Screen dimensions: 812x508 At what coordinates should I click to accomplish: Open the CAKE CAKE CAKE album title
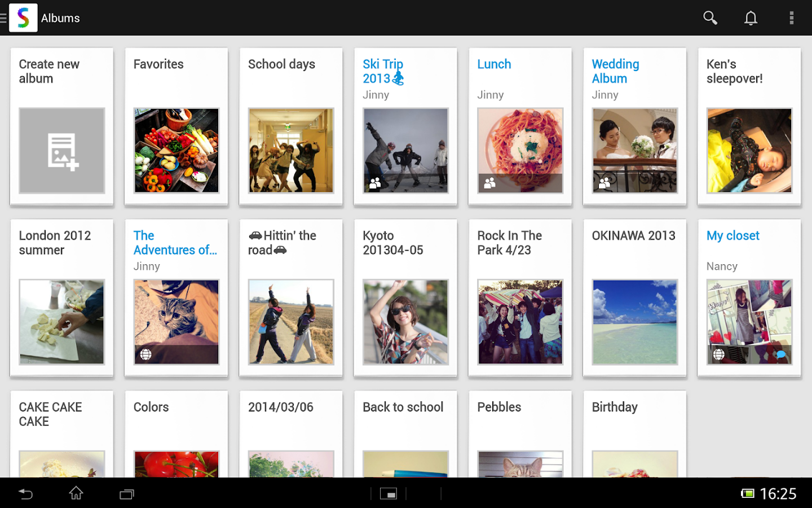(x=50, y=414)
